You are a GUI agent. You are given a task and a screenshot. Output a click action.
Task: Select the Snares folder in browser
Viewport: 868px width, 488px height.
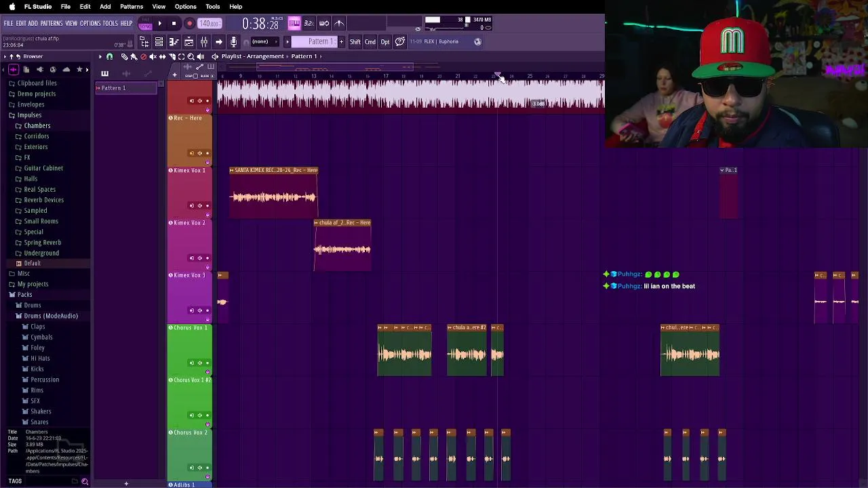coord(39,422)
